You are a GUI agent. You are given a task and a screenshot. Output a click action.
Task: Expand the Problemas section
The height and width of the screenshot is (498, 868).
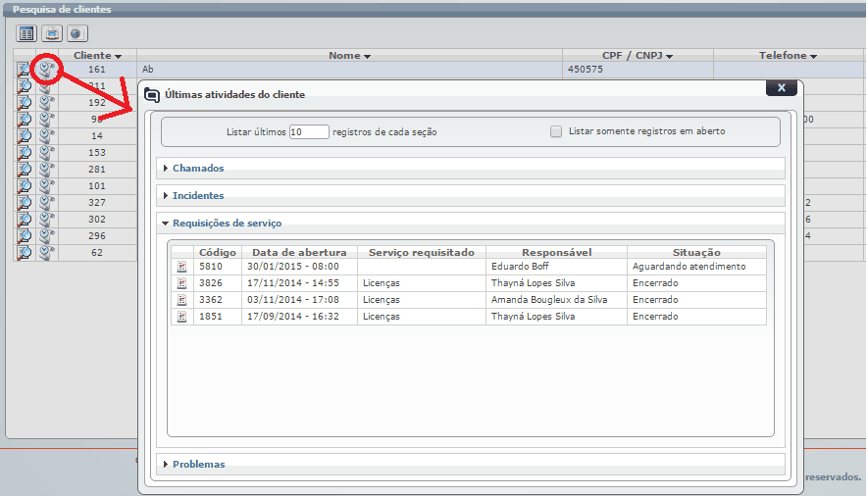[198, 464]
